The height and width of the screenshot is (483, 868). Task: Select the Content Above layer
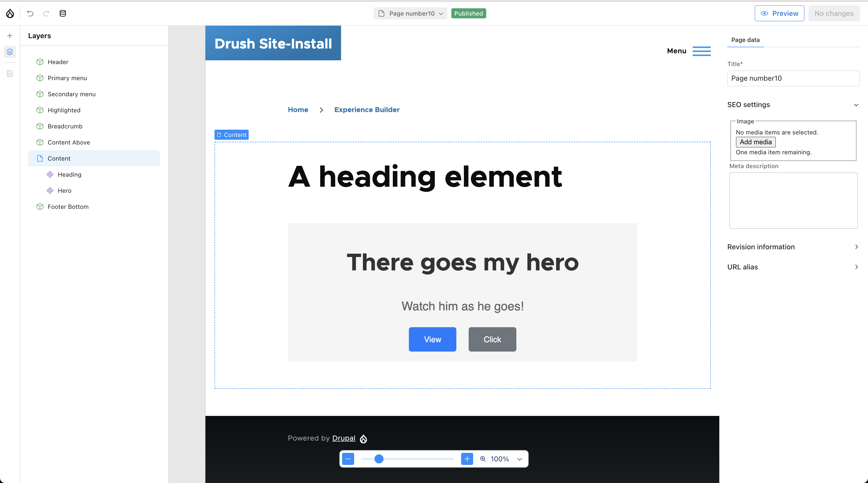pyautogui.click(x=94, y=142)
